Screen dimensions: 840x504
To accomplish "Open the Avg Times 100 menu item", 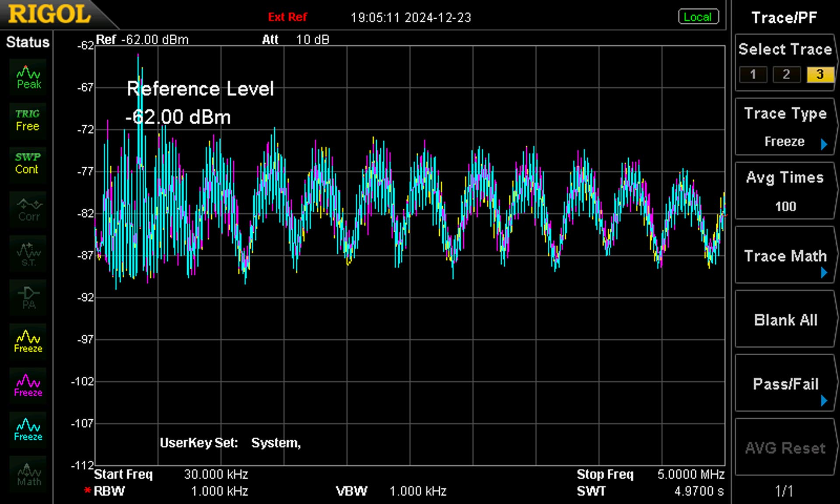I will tap(785, 191).
